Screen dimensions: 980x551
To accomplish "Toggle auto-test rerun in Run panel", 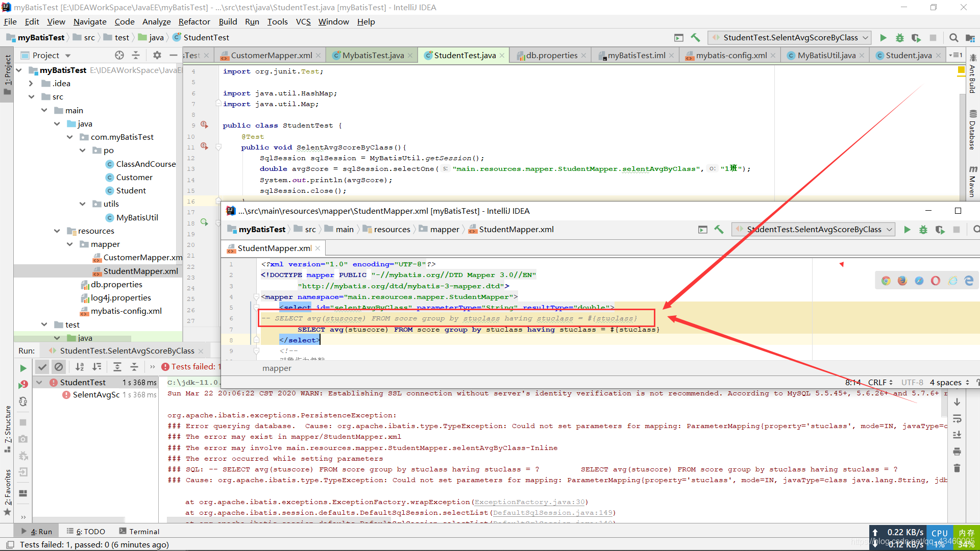I will click(23, 402).
